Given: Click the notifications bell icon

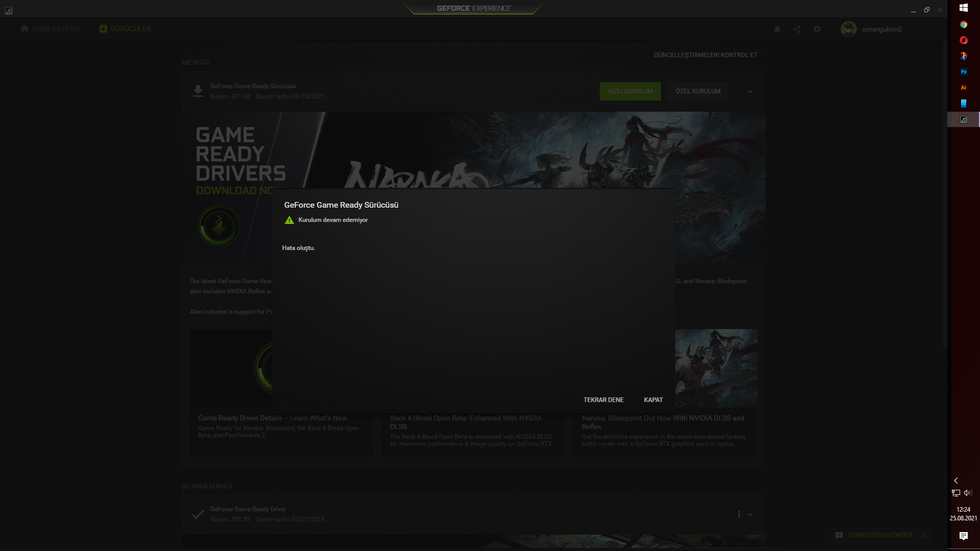Looking at the screenshot, I should [x=777, y=29].
